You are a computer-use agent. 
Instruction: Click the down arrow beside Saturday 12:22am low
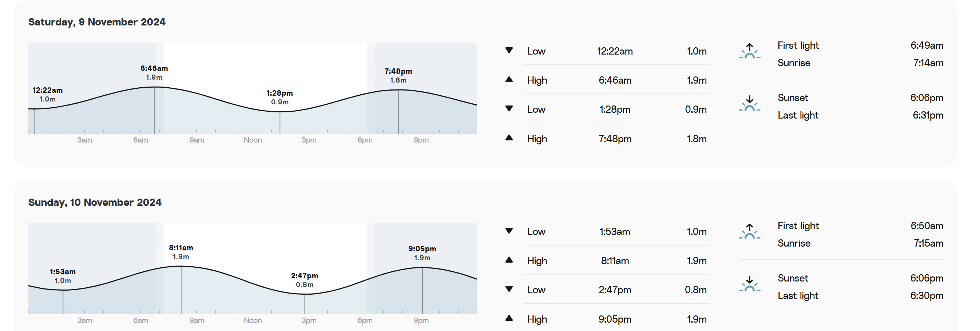[509, 50]
